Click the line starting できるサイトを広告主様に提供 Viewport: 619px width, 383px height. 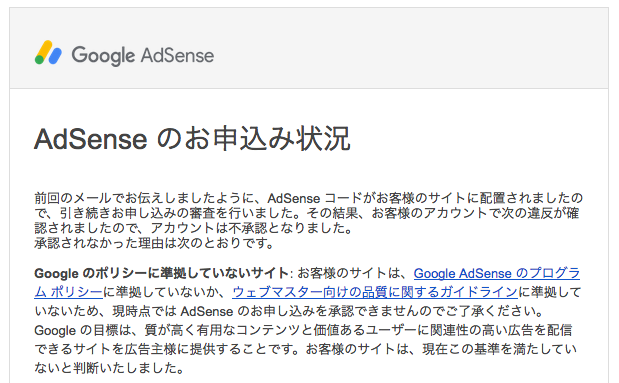305,349
